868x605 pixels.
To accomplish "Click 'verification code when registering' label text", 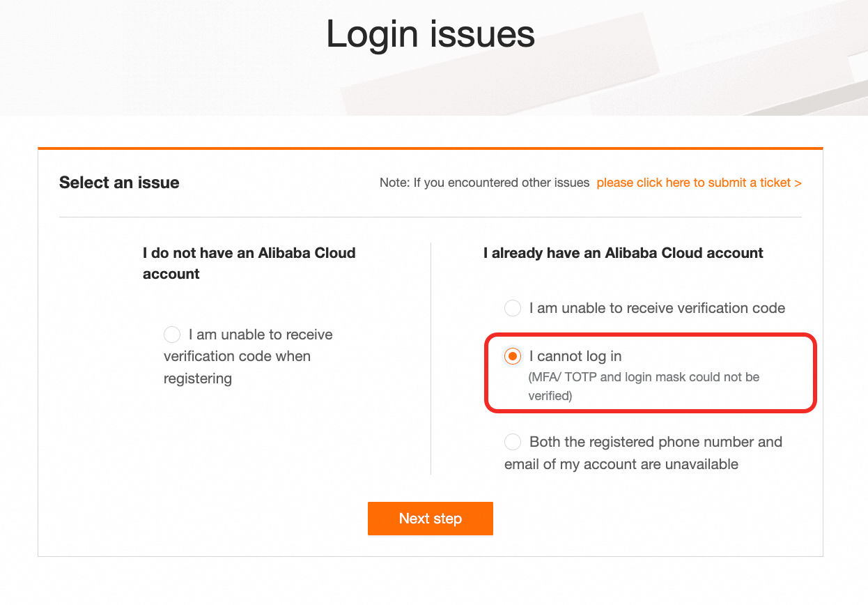I will [237, 356].
